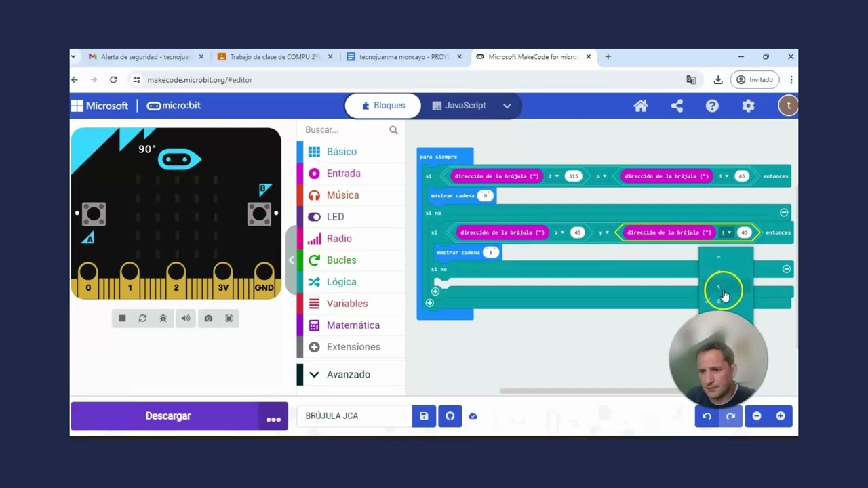Switch to the Trabajo de clase de COMPU tab

[x=275, y=57]
